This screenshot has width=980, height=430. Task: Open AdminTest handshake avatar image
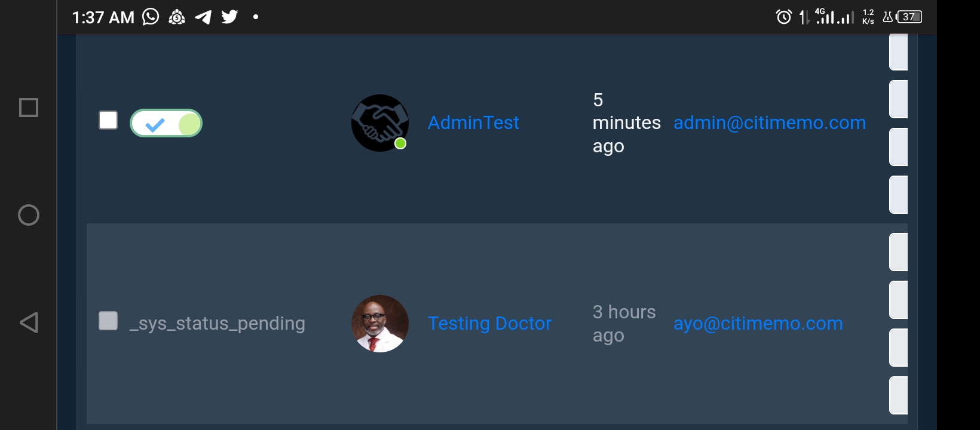point(379,123)
